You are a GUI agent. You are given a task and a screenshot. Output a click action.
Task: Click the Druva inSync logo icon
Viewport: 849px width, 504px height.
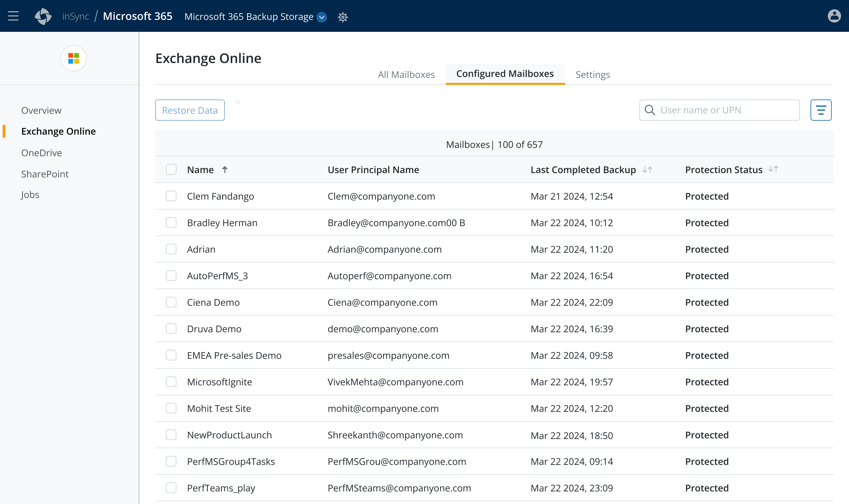43,16
